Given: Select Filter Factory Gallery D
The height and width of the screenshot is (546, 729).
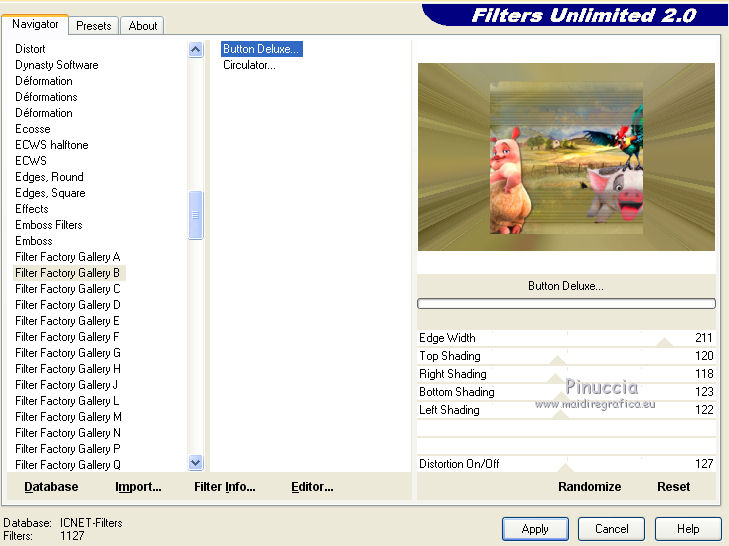Looking at the screenshot, I should [68, 305].
